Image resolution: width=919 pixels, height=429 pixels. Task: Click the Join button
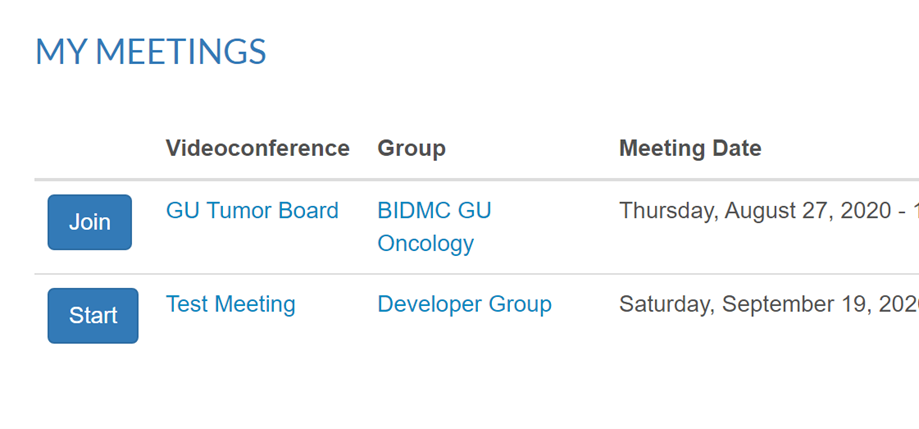[89, 222]
